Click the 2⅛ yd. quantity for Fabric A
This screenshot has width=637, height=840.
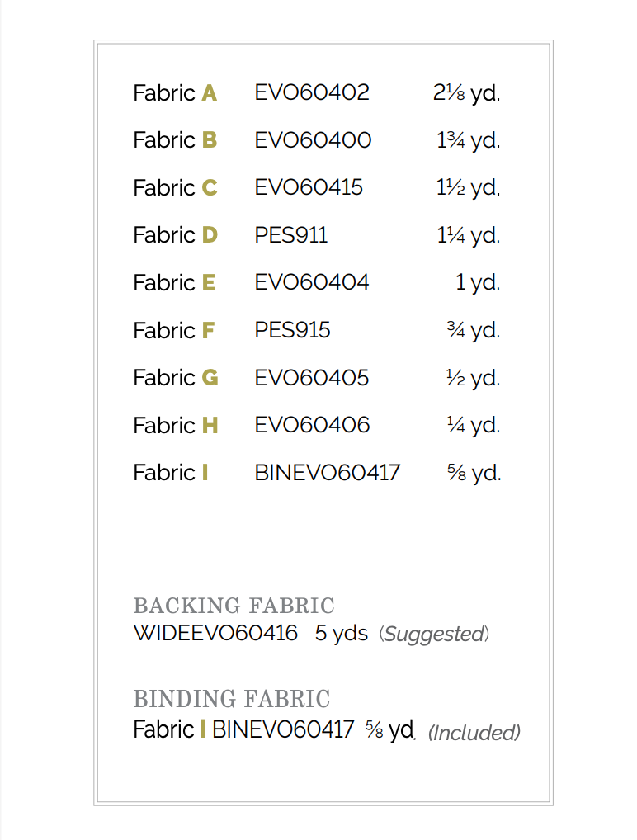coord(466,93)
